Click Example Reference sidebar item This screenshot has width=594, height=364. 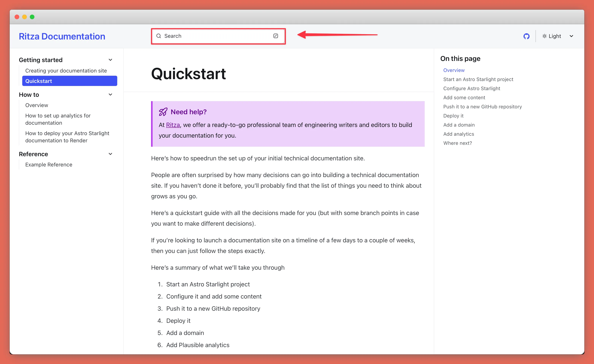click(48, 164)
